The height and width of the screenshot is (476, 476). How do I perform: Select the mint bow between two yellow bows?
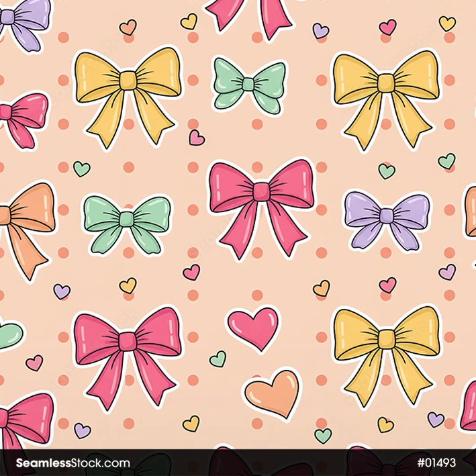248,85
